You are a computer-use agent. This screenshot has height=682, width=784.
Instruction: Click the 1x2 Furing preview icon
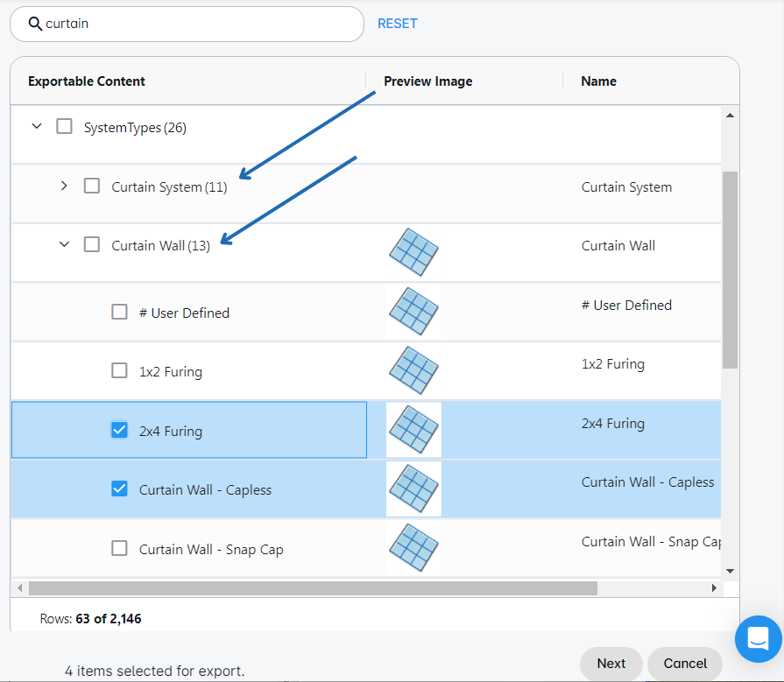(413, 370)
